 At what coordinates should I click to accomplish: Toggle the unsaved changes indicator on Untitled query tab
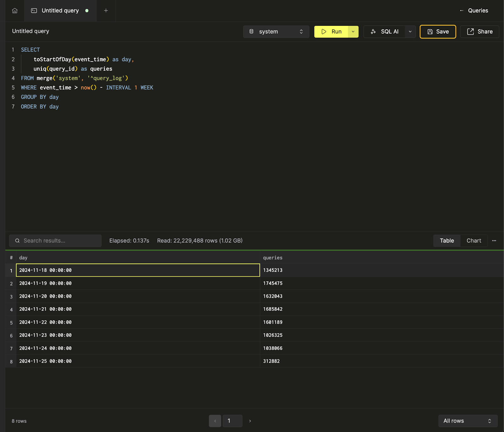pos(87,10)
